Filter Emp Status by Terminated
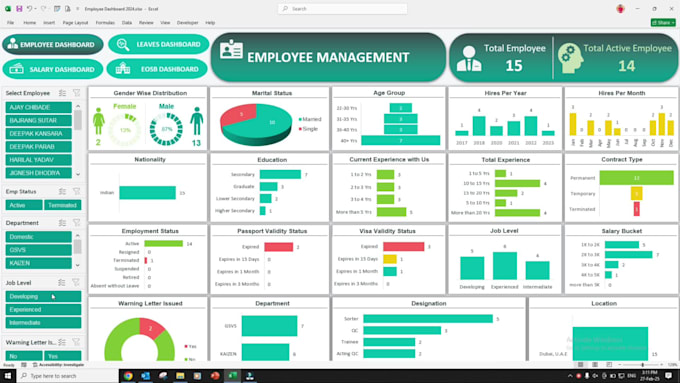Viewport: 680px width, 383px height. point(62,205)
